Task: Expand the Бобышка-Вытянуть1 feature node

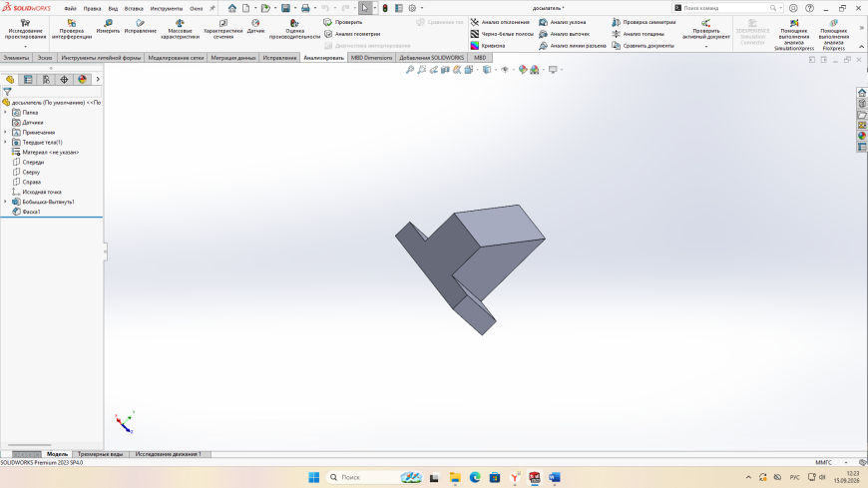Action: tap(6, 202)
